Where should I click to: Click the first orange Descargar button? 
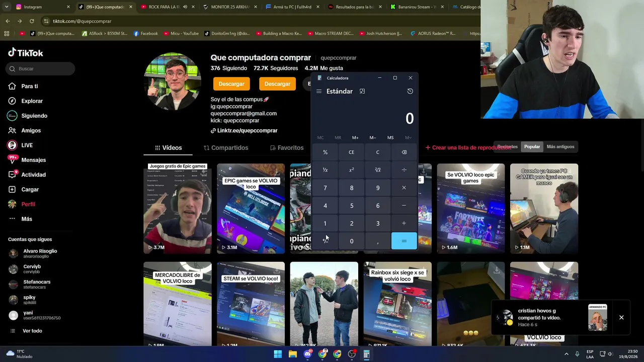231,84
